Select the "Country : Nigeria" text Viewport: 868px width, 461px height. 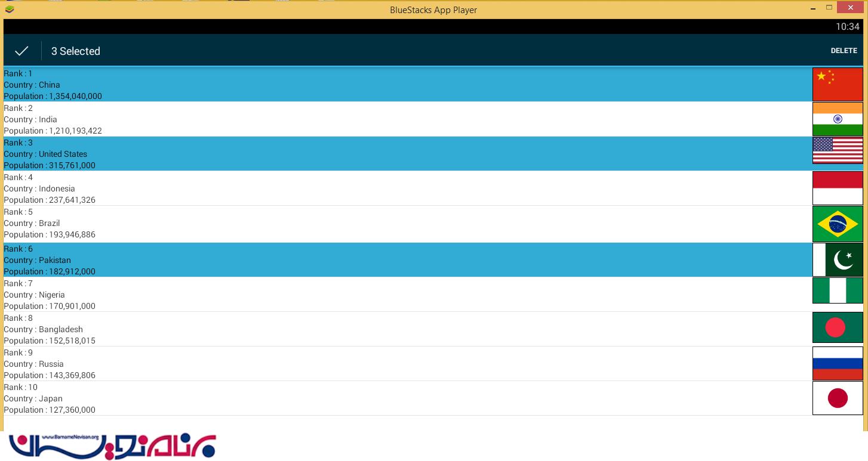tap(34, 295)
